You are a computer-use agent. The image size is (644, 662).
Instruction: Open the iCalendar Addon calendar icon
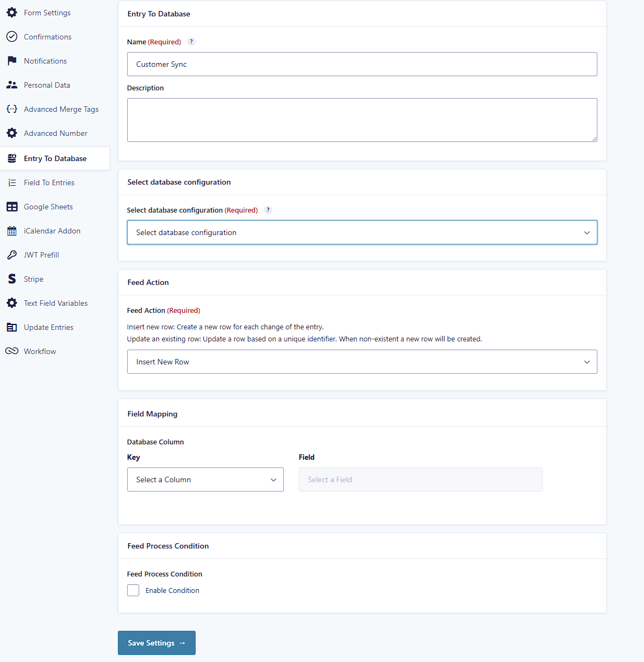click(x=12, y=231)
